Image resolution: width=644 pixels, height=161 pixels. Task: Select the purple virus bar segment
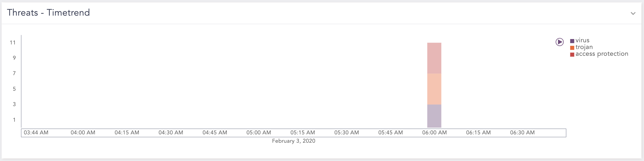[x=434, y=116]
